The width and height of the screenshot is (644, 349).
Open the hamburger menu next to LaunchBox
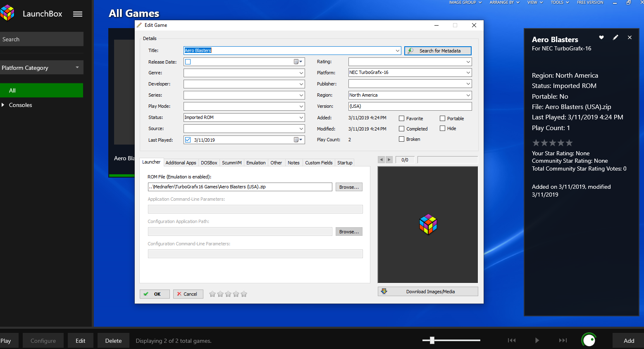pos(78,14)
